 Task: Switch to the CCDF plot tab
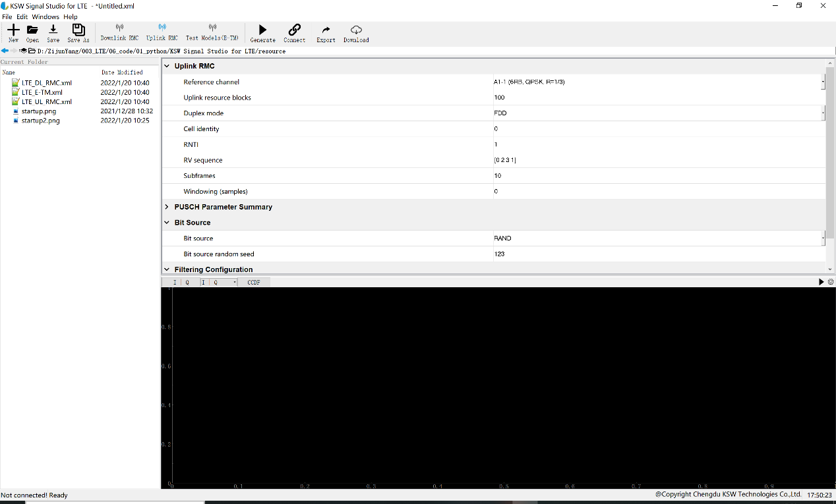pyautogui.click(x=254, y=282)
